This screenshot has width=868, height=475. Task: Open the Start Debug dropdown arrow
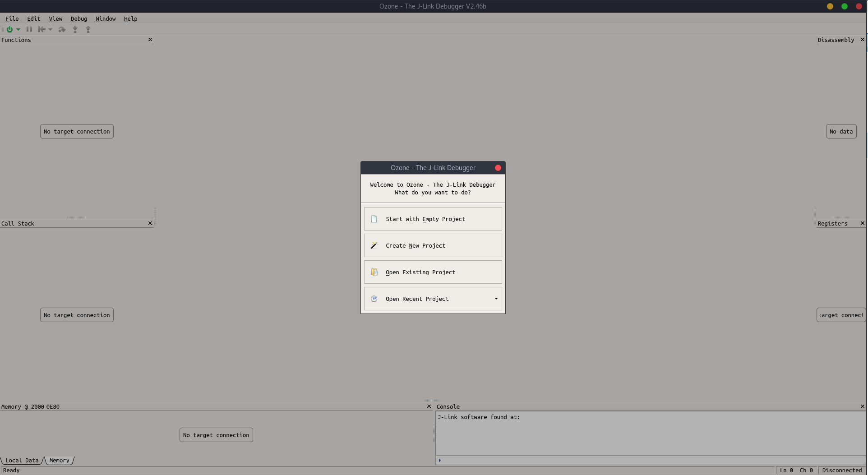(x=18, y=29)
